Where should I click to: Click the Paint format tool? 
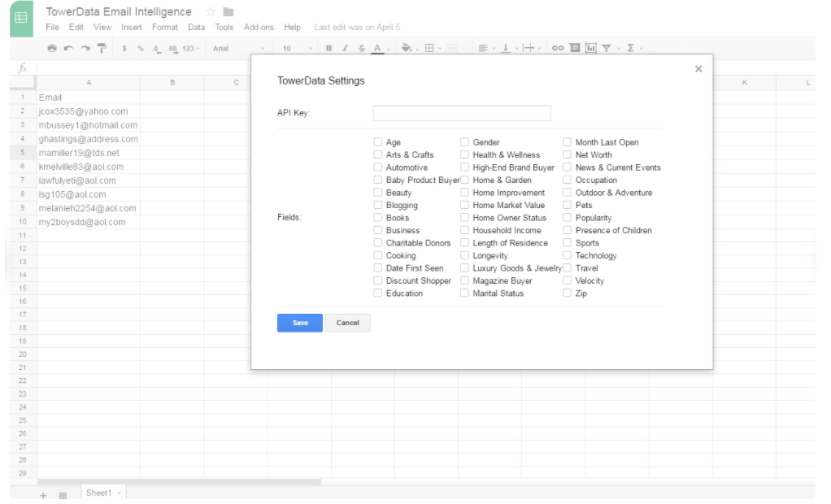pos(102,48)
